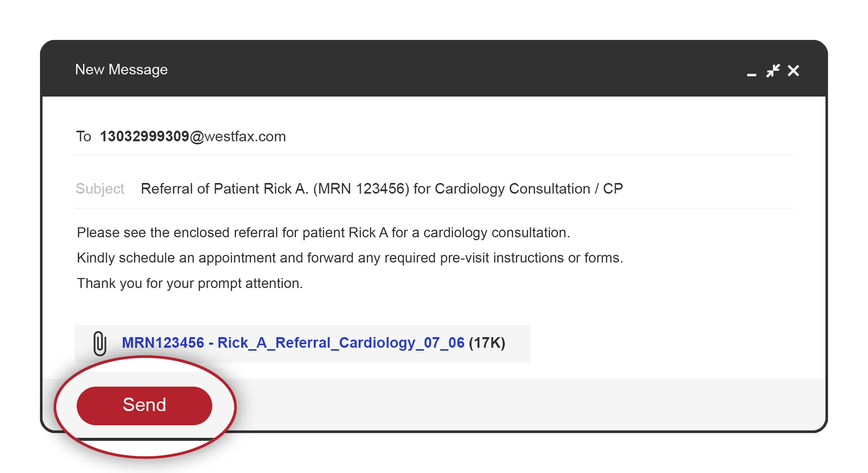Click the dark title bar's empty middle area
868x473 pixels.
click(x=438, y=69)
